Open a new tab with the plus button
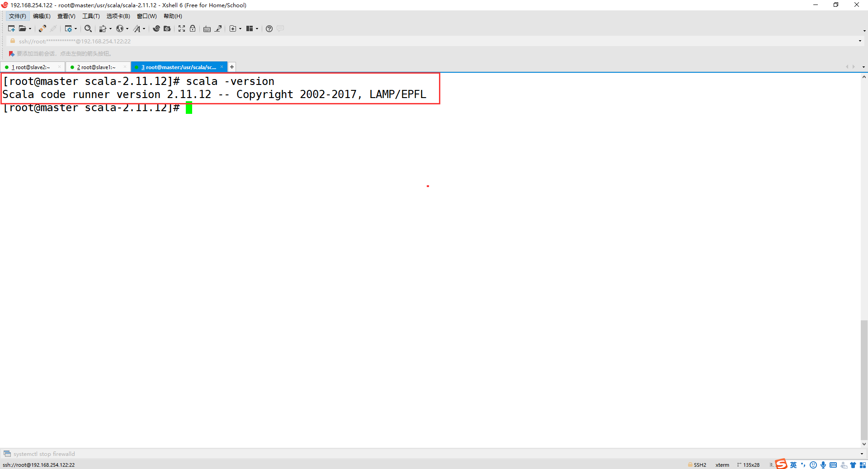868x469 pixels. click(x=231, y=67)
